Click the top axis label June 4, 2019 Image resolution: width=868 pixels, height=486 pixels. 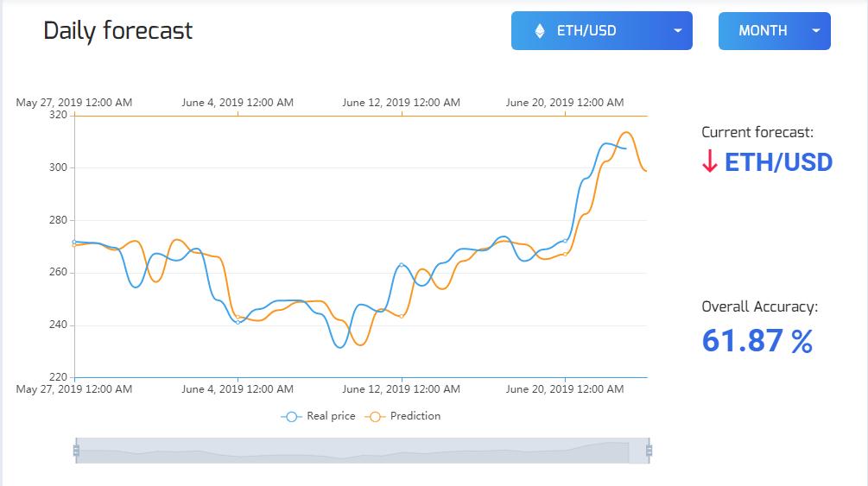click(x=238, y=103)
